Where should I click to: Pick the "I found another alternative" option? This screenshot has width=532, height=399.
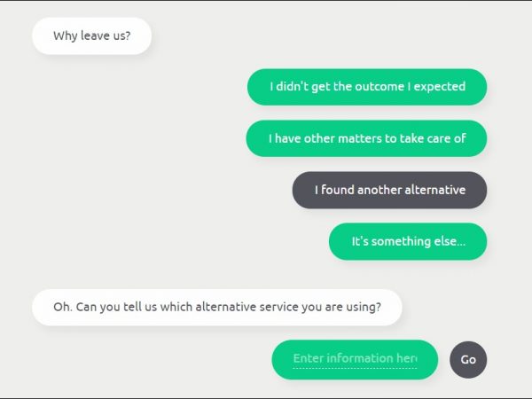389,190
